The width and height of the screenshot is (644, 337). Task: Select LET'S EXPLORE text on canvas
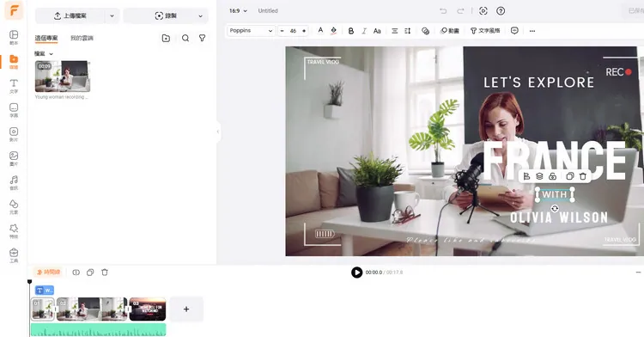point(539,83)
